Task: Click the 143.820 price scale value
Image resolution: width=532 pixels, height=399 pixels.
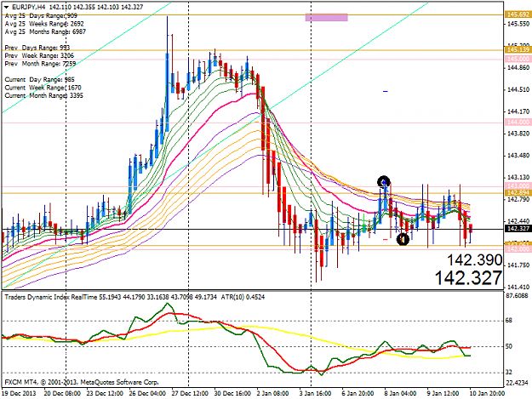Action: pyautogui.click(x=518, y=134)
